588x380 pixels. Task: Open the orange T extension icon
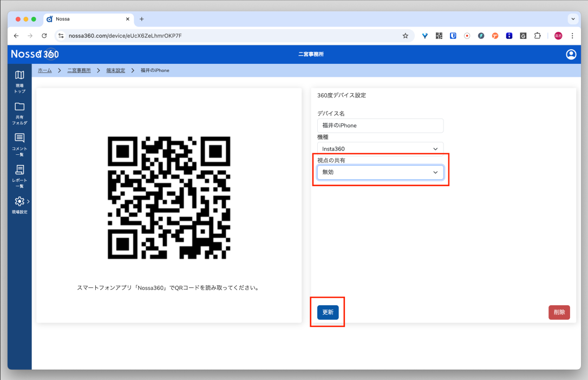(495, 36)
